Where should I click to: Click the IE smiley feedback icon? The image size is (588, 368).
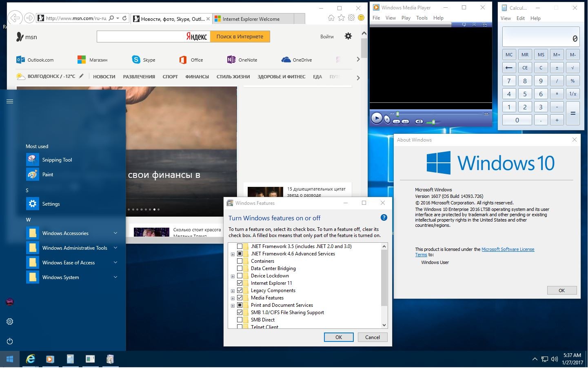(x=361, y=18)
